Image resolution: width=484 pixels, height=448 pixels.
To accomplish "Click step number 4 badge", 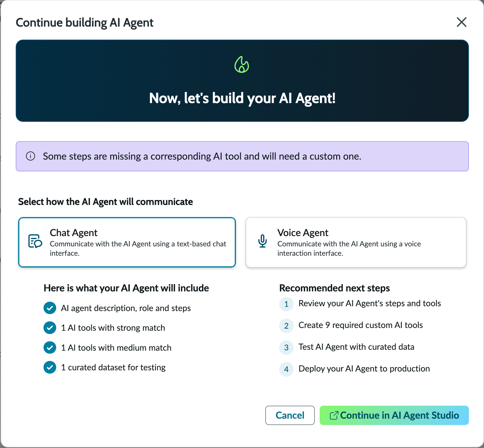I will [x=286, y=369].
